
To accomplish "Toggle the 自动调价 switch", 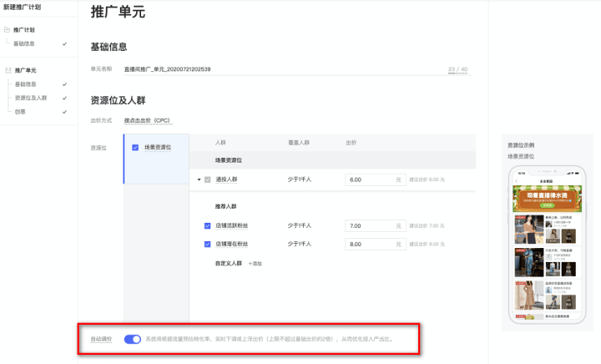I will click(132, 340).
